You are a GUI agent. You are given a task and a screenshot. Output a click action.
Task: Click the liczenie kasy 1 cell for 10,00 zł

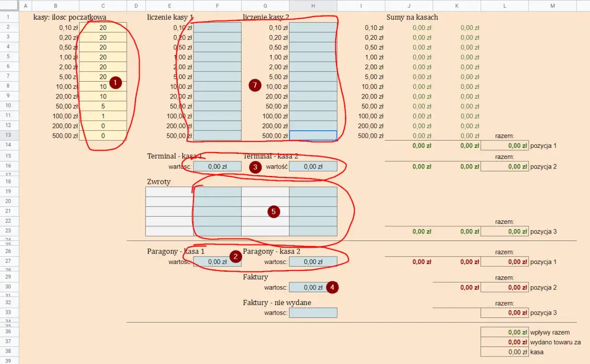[217, 87]
